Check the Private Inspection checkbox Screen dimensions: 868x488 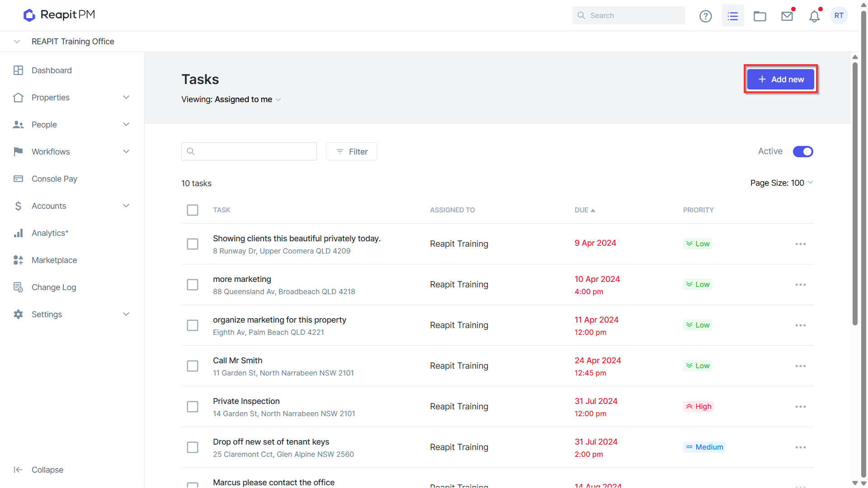coord(193,407)
